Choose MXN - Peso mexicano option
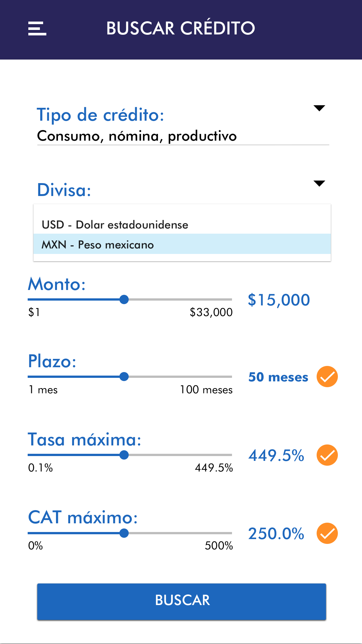Viewport: 362px width, 644px height. tap(98, 245)
